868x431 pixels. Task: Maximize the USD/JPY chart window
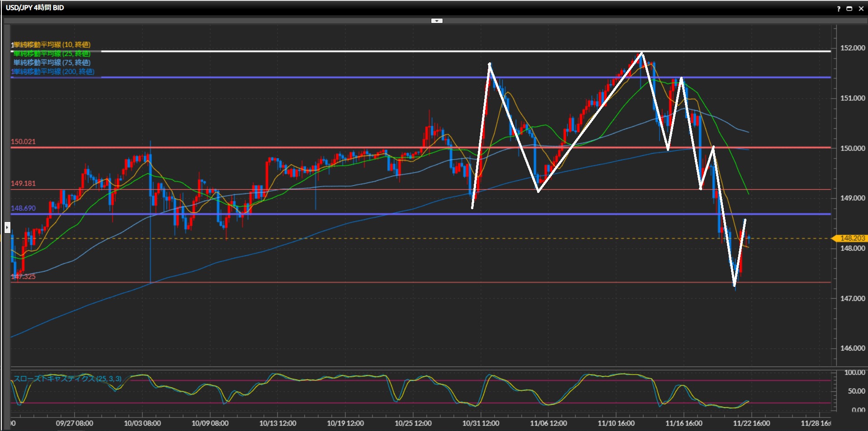[x=849, y=9]
